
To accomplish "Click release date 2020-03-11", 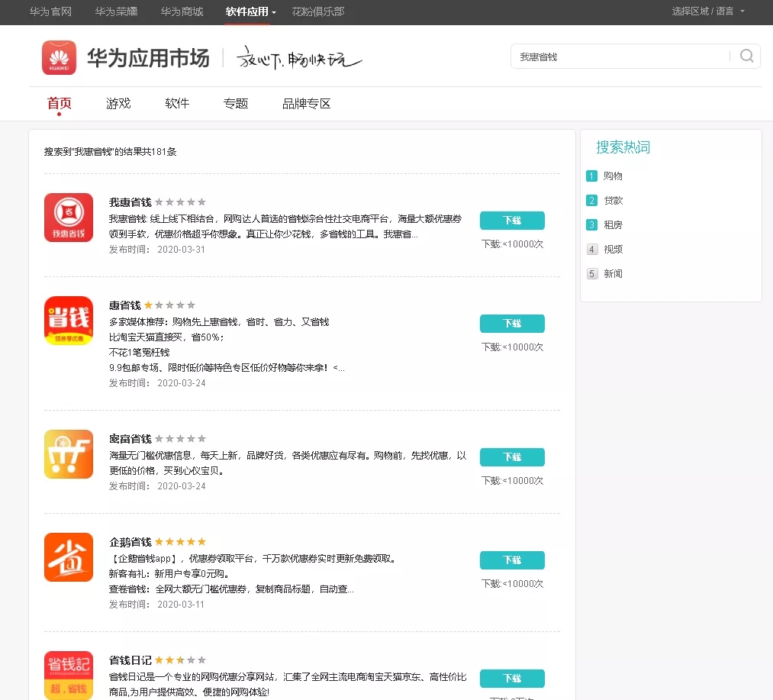I will 180,605.
